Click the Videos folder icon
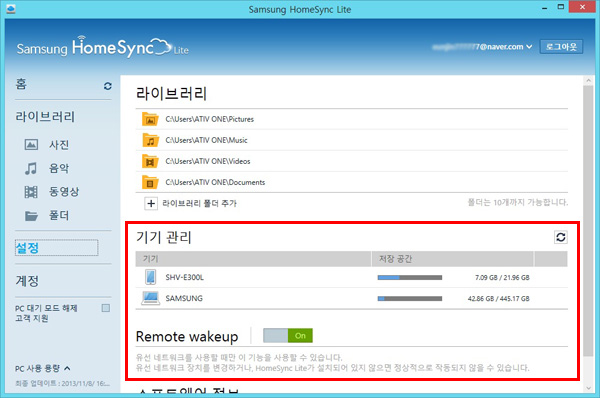Viewport: 600px width, 398px height. pos(150,161)
